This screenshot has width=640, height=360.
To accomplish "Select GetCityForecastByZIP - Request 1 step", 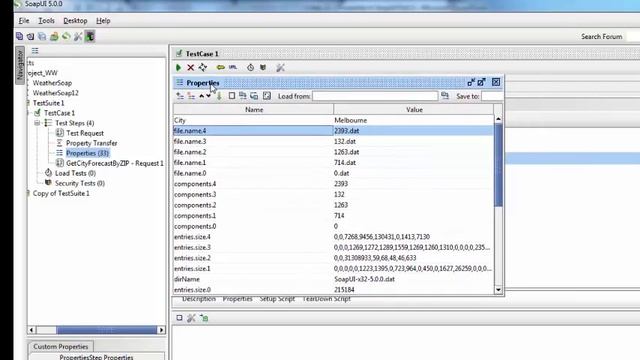I will 115,163.
